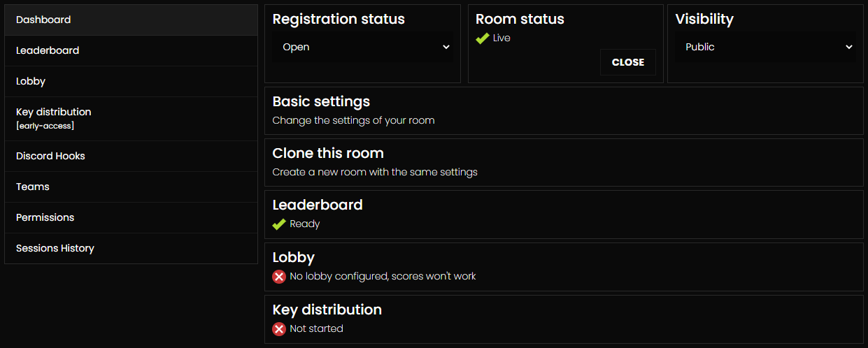This screenshot has height=348, width=868.
Task: Select Discord Hooks in the sidebar
Action: click(x=131, y=157)
